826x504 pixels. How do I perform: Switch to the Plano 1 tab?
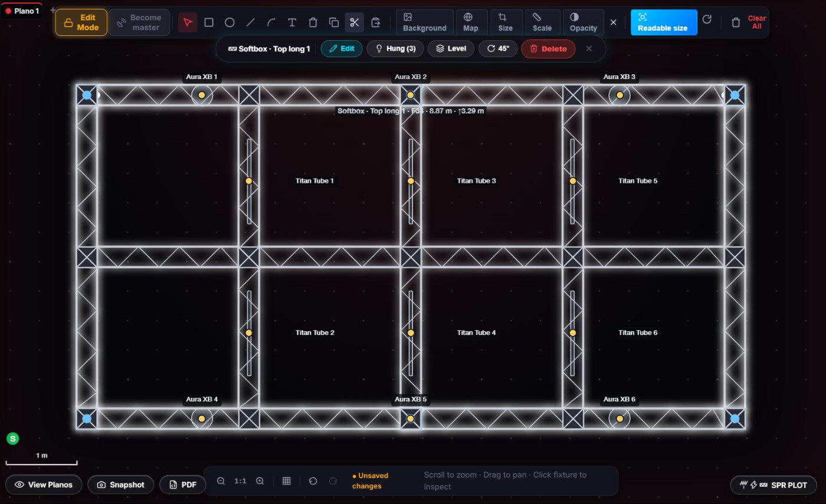coord(22,11)
